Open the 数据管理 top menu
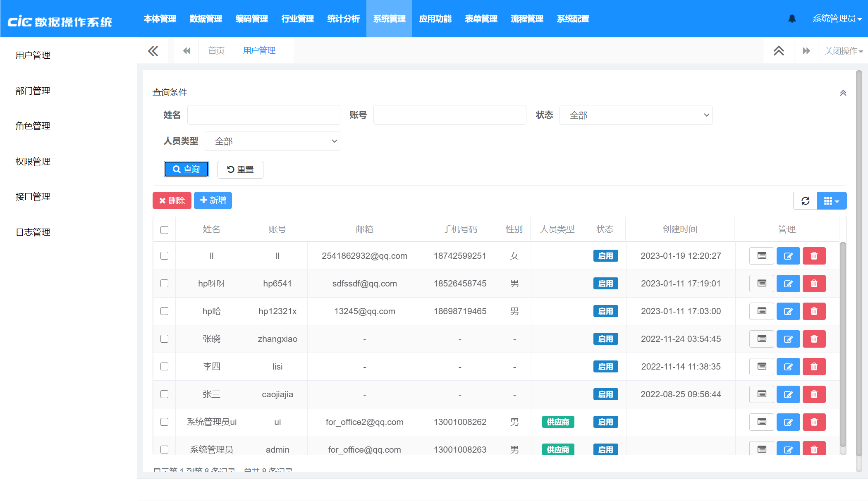 click(x=206, y=19)
